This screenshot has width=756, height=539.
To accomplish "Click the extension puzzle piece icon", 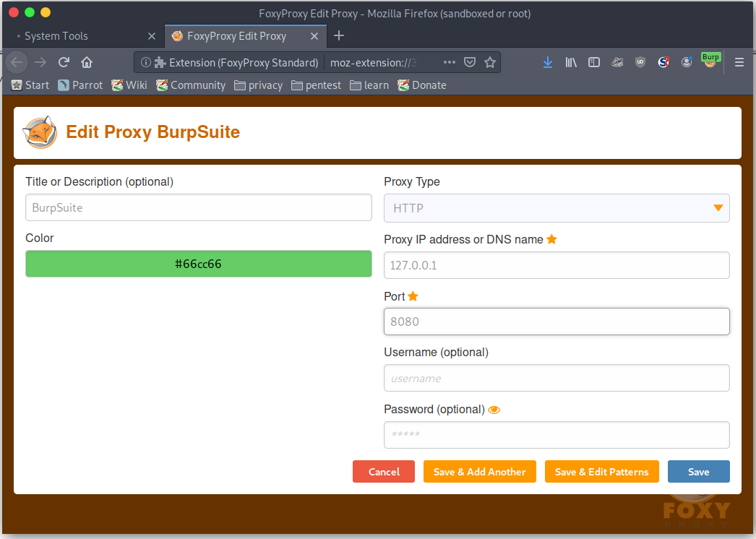I will pos(160,63).
